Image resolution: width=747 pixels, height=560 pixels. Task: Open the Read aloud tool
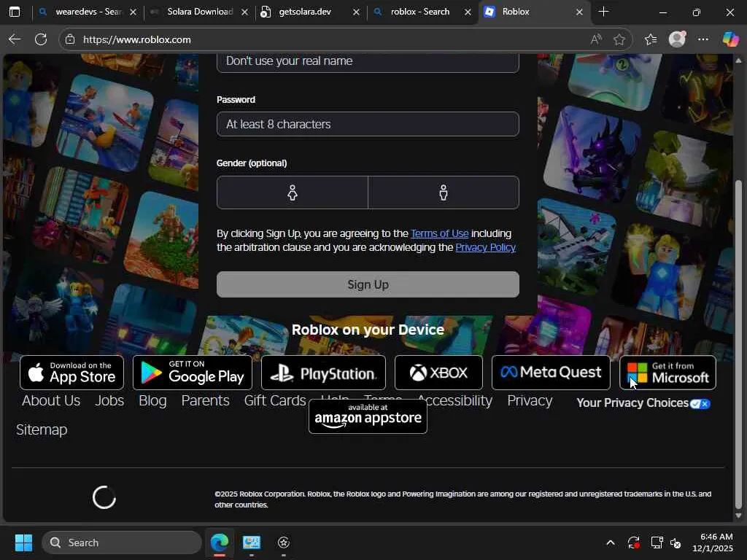[x=596, y=39]
